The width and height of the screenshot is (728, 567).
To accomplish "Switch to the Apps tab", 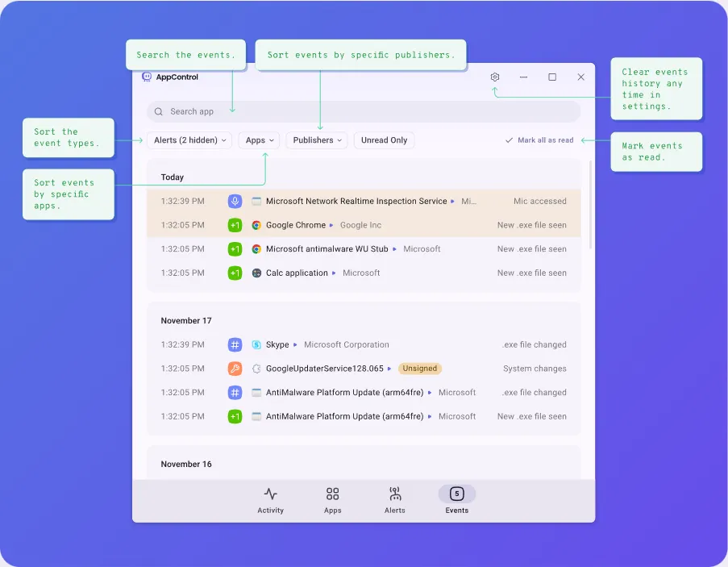I will (x=332, y=500).
